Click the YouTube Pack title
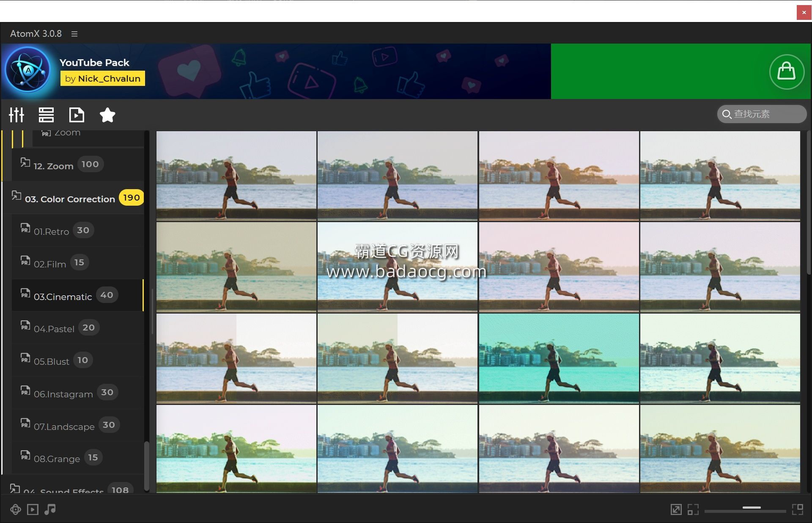The image size is (812, 523). 94,63
